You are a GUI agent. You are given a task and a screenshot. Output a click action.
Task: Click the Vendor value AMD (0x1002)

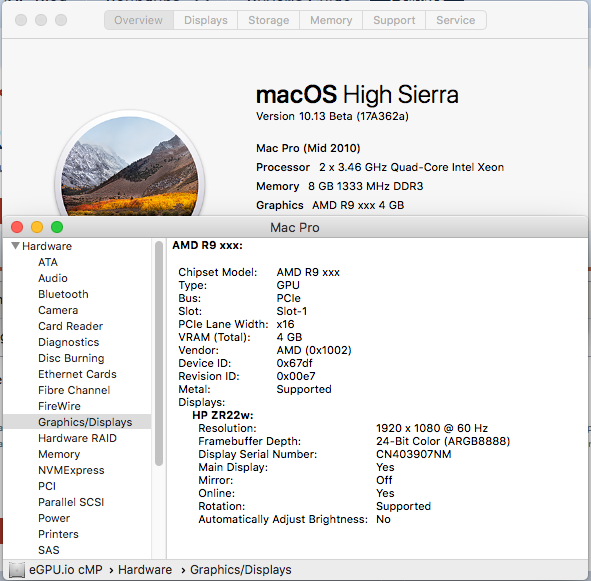[x=314, y=350]
